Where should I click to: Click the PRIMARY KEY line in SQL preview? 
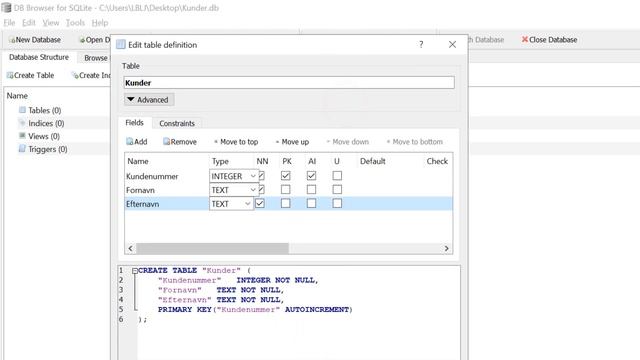pyautogui.click(x=255, y=309)
